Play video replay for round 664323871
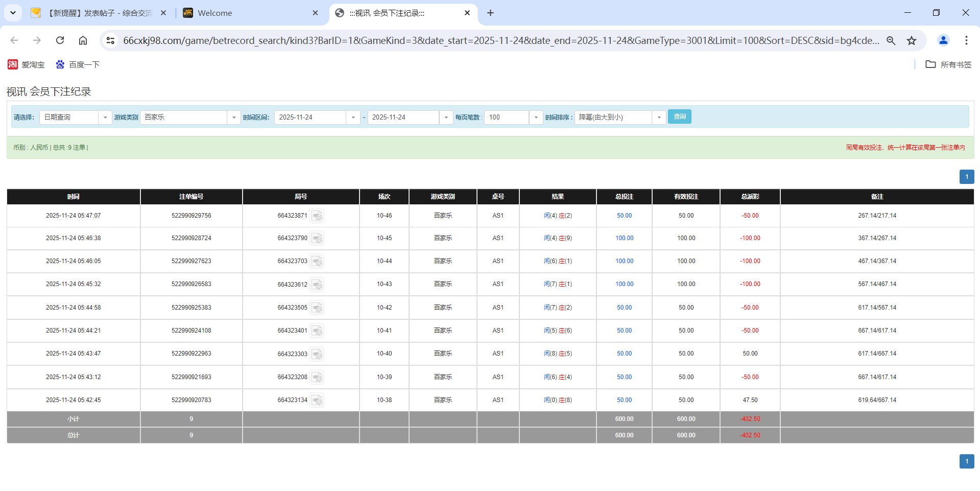Viewport: 980px width, 491px height. [x=317, y=216]
